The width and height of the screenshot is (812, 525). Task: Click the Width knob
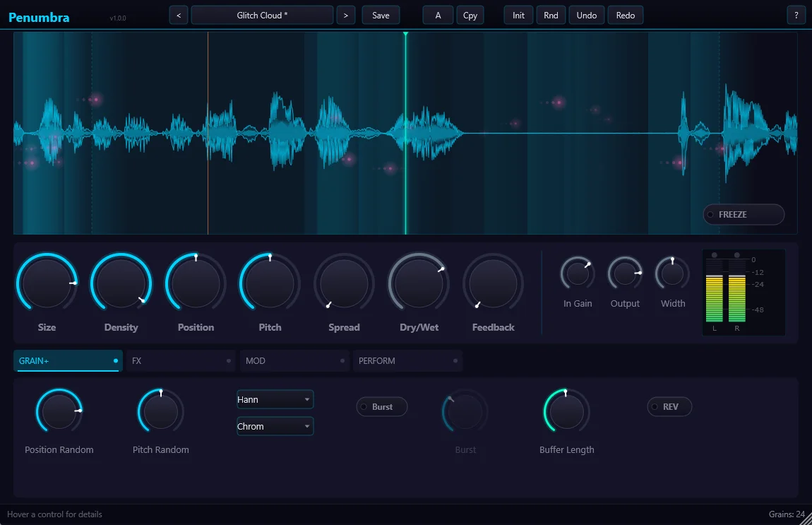click(x=673, y=273)
